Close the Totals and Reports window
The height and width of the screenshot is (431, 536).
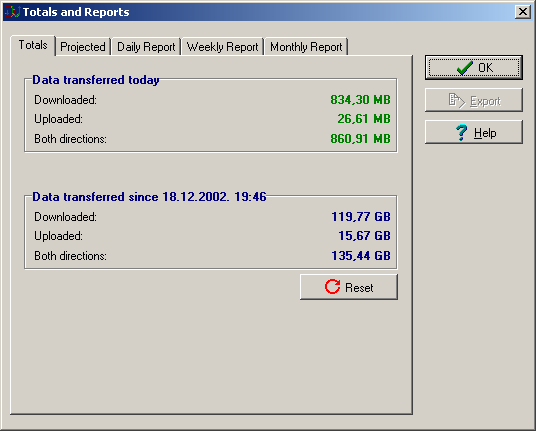pos(523,12)
